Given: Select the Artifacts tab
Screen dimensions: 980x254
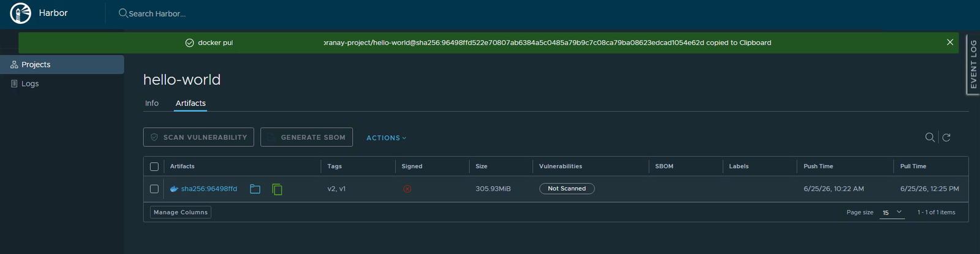Looking at the screenshot, I should [190, 103].
